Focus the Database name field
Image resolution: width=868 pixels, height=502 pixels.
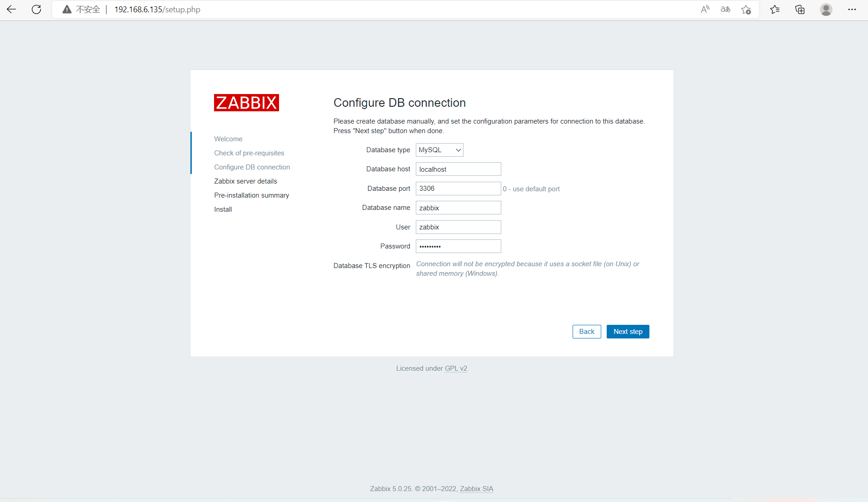tap(458, 208)
